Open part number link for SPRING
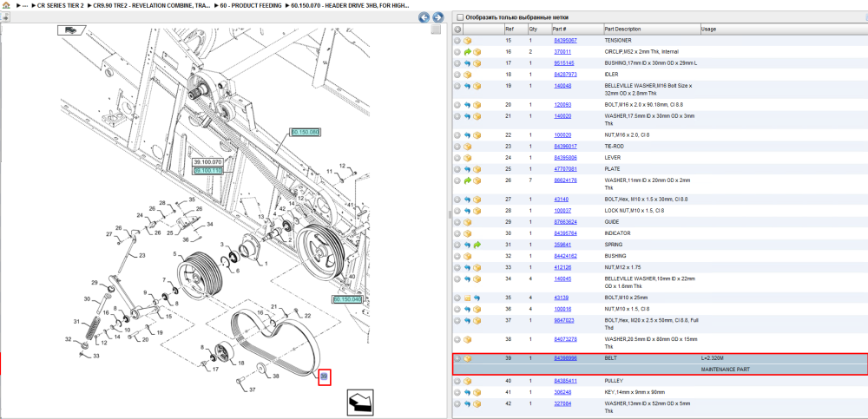Image resolution: width=868 pixels, height=419 pixels. [563, 245]
